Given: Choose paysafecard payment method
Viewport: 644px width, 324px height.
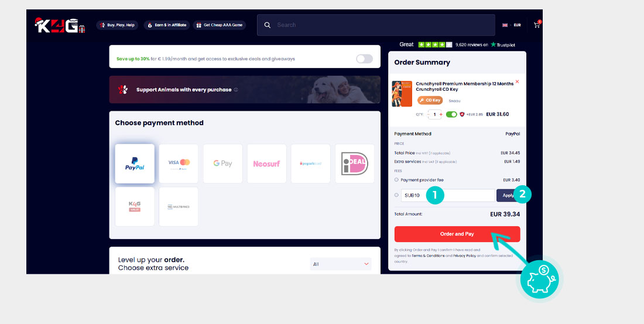Looking at the screenshot, I should [310, 163].
